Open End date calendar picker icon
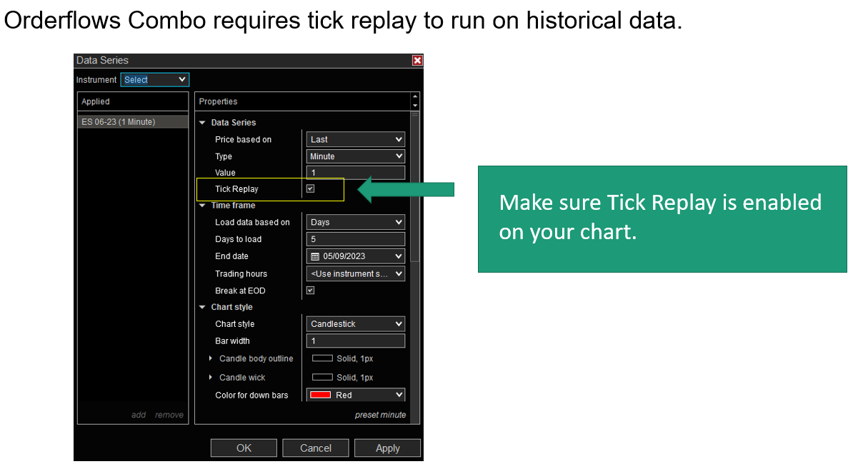This screenshot has width=868, height=469. (315, 256)
